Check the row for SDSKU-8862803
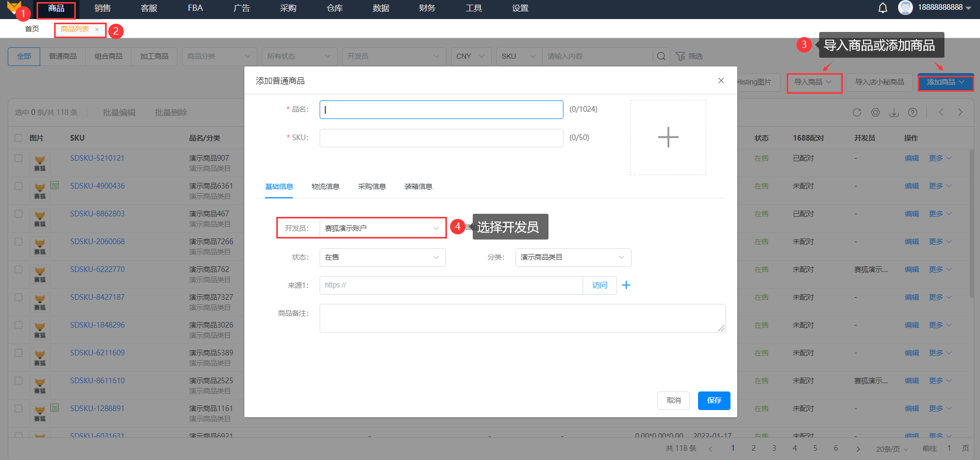This screenshot has width=980, height=460. 19,214
